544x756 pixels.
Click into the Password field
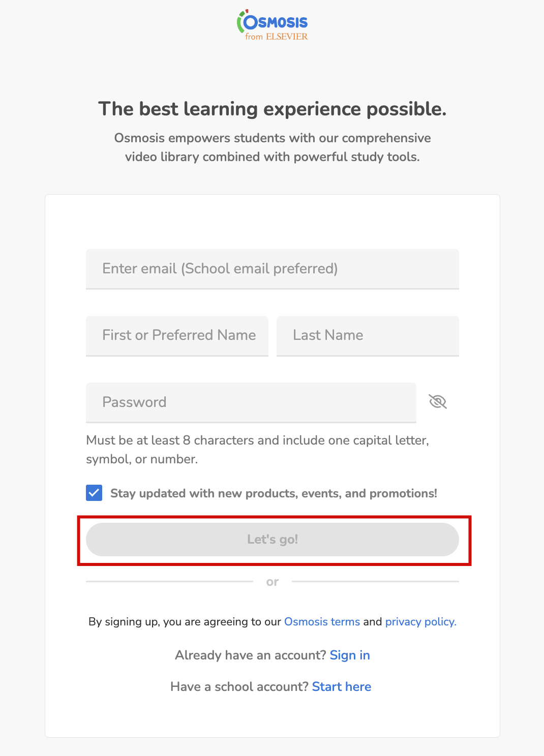click(251, 402)
